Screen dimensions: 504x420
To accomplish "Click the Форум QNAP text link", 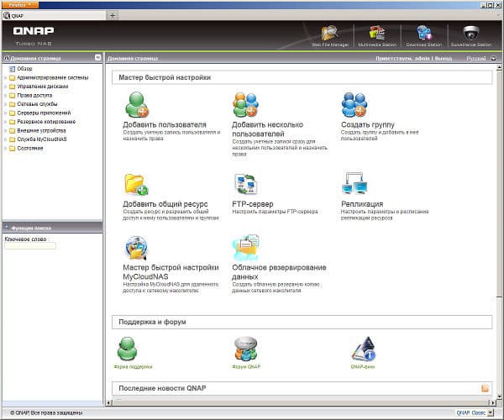I will tap(246, 366).
